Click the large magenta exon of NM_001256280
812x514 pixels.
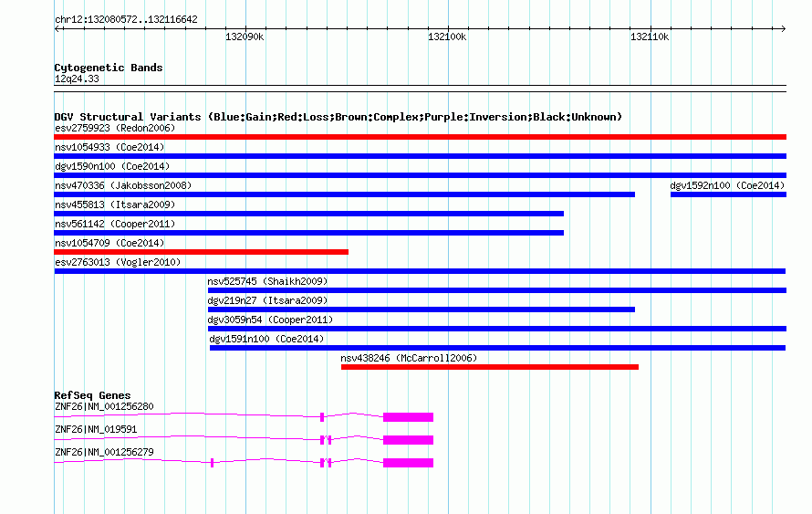coord(408,417)
